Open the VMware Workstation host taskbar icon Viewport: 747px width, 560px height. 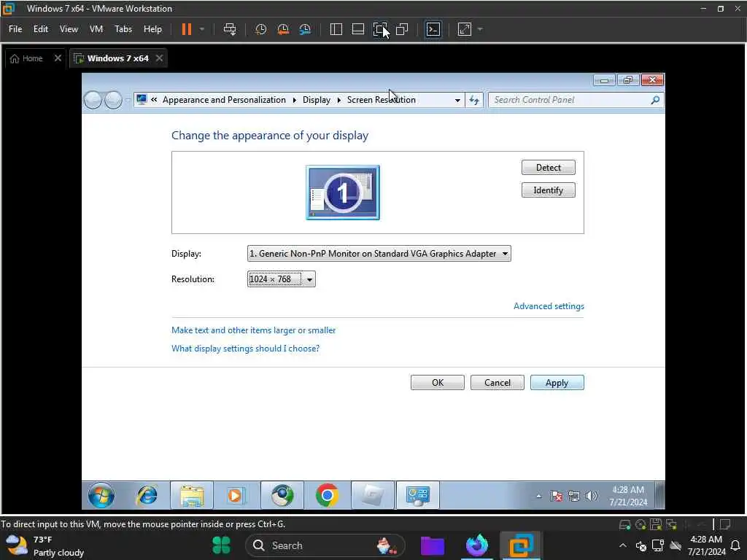520,545
